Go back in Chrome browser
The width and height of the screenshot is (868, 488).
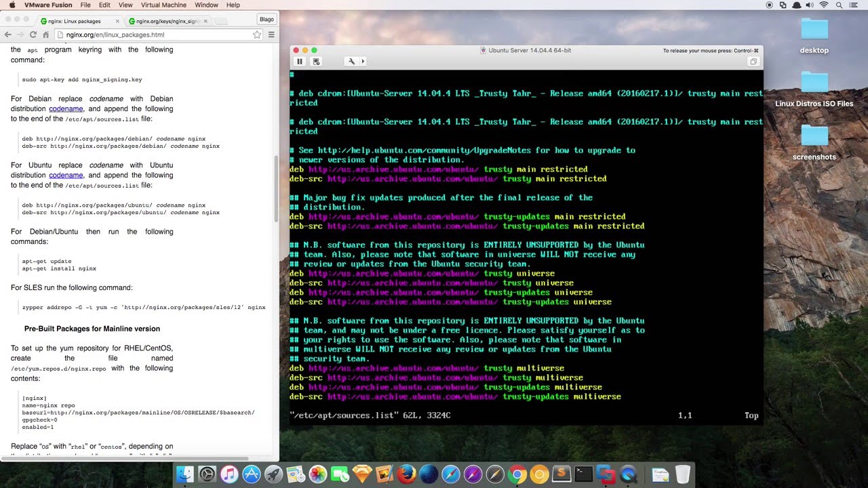point(7,35)
